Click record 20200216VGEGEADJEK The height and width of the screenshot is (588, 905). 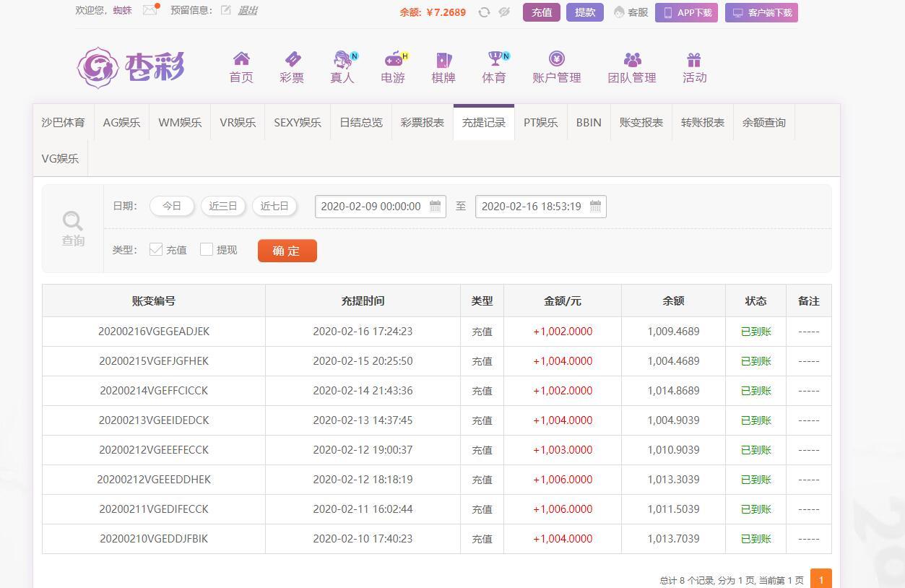[154, 332]
